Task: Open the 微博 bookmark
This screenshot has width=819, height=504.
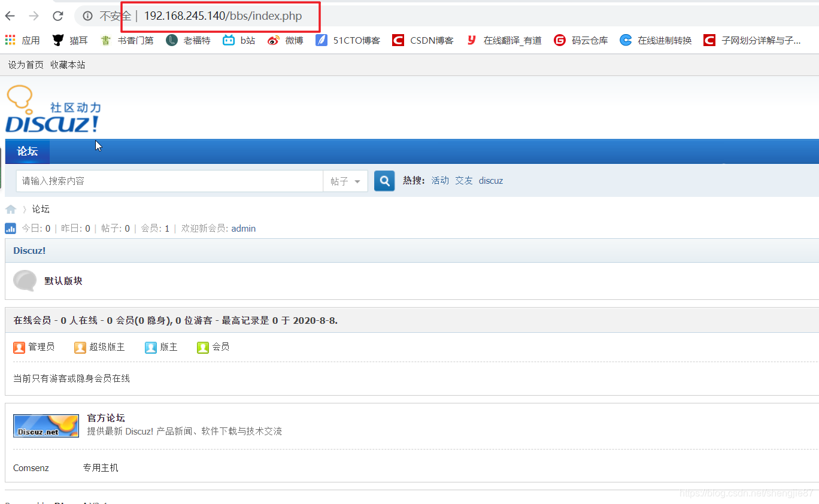Action: coord(285,40)
